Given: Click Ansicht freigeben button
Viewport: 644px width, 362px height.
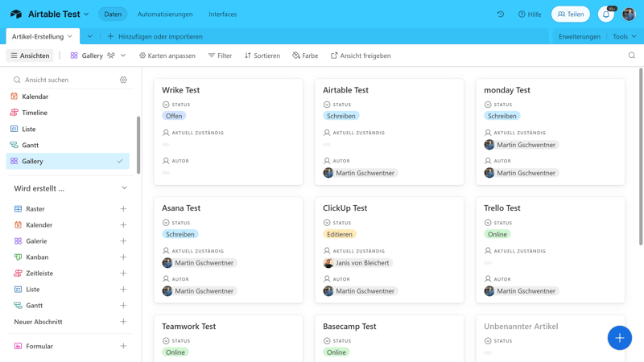Looking at the screenshot, I should pos(360,56).
